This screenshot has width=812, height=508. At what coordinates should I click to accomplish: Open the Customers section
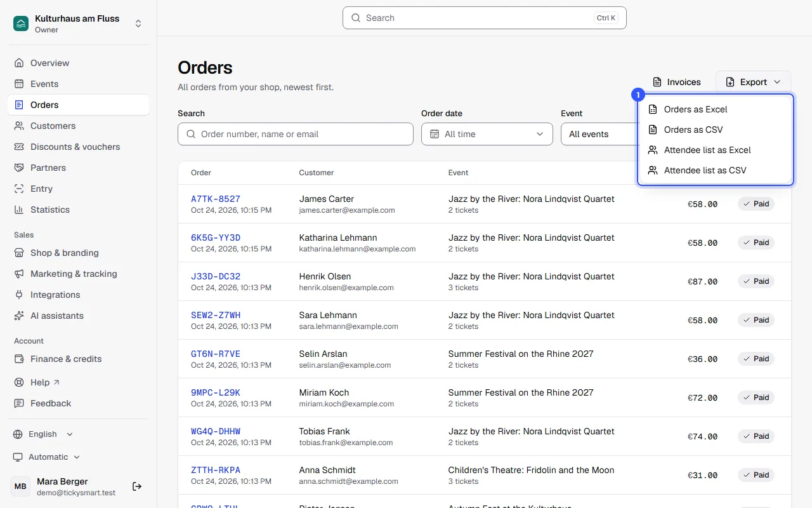pyautogui.click(x=79, y=126)
